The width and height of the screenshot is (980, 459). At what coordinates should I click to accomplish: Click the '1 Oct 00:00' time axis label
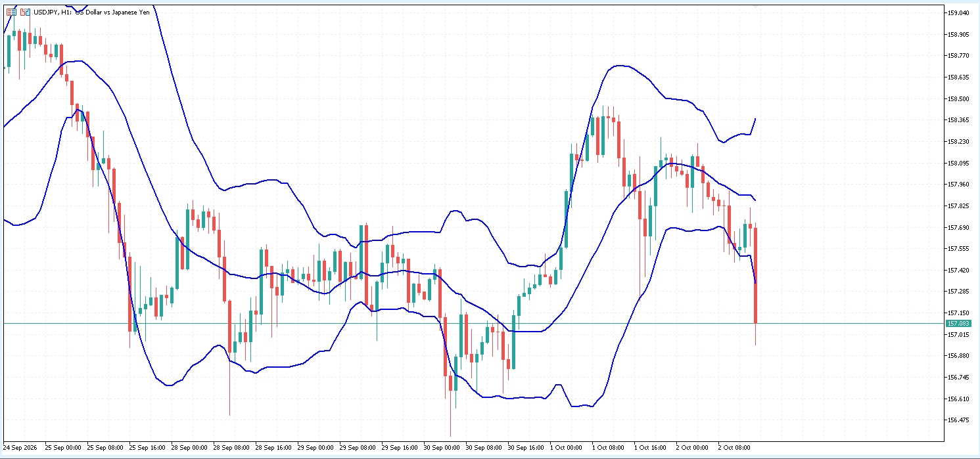pos(567,447)
